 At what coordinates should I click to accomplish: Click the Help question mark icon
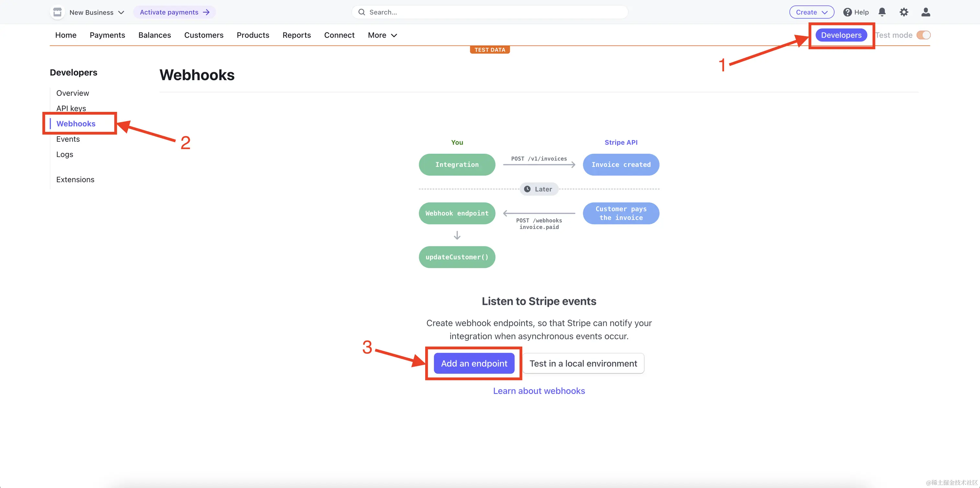847,12
